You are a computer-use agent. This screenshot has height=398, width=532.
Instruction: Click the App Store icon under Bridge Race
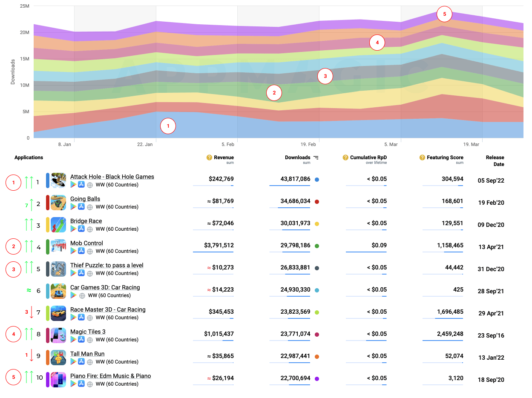[x=81, y=229]
